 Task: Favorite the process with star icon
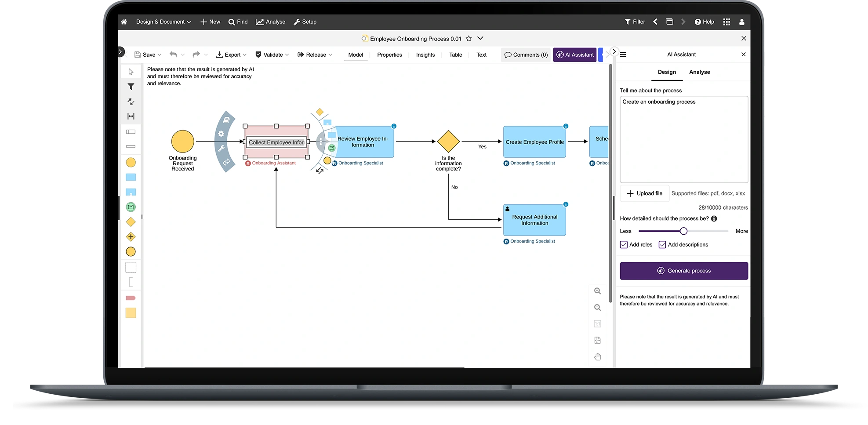(x=469, y=39)
